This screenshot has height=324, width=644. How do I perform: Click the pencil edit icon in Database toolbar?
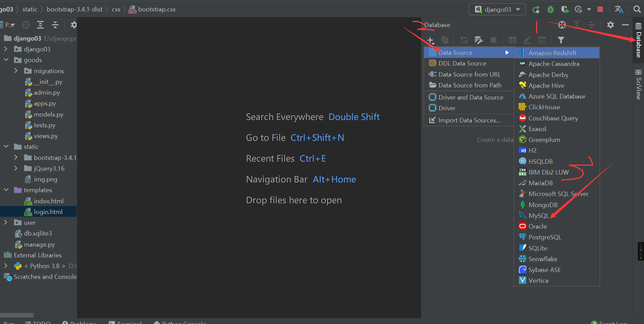click(x=527, y=40)
